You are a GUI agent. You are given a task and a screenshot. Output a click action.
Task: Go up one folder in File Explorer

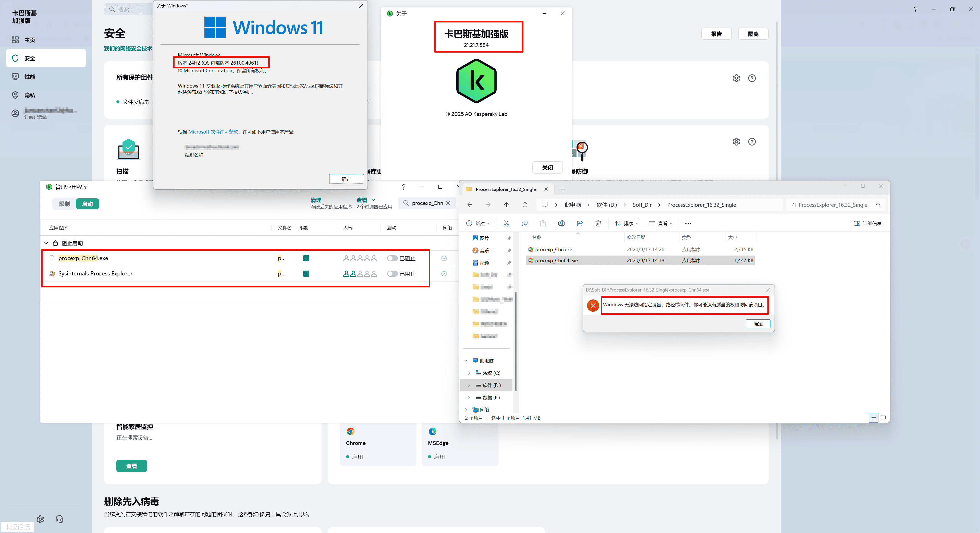tap(506, 205)
